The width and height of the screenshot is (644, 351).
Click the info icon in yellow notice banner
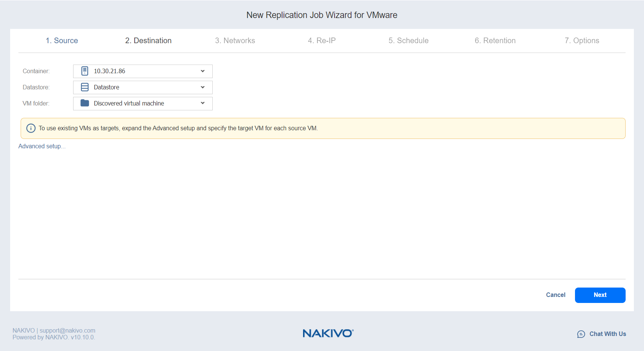[x=31, y=128]
